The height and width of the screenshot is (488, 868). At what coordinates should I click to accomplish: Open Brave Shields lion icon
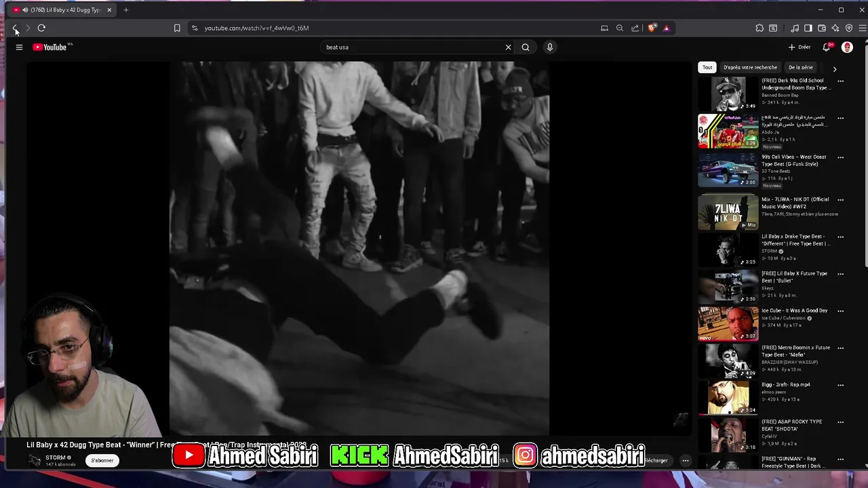pyautogui.click(x=652, y=28)
